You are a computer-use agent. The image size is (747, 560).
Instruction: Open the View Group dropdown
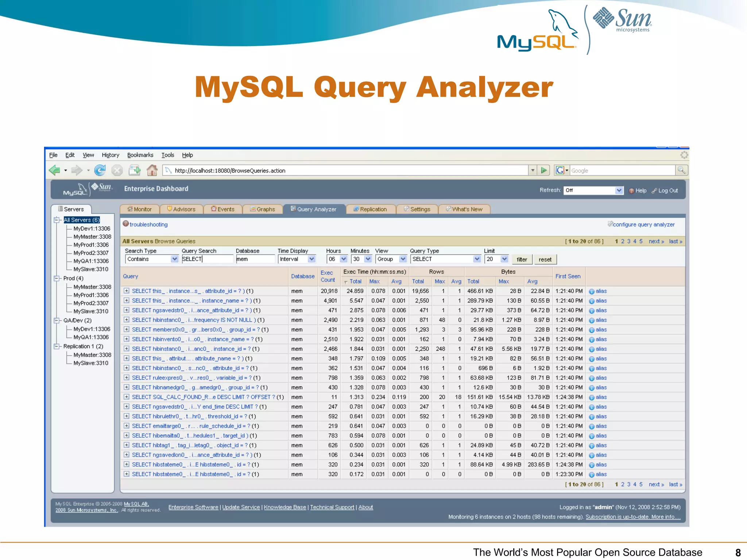pyautogui.click(x=391, y=259)
